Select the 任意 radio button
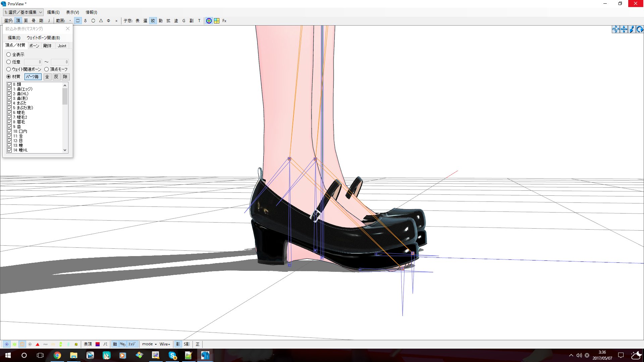Image resolution: width=644 pixels, height=362 pixels. pyautogui.click(x=9, y=62)
